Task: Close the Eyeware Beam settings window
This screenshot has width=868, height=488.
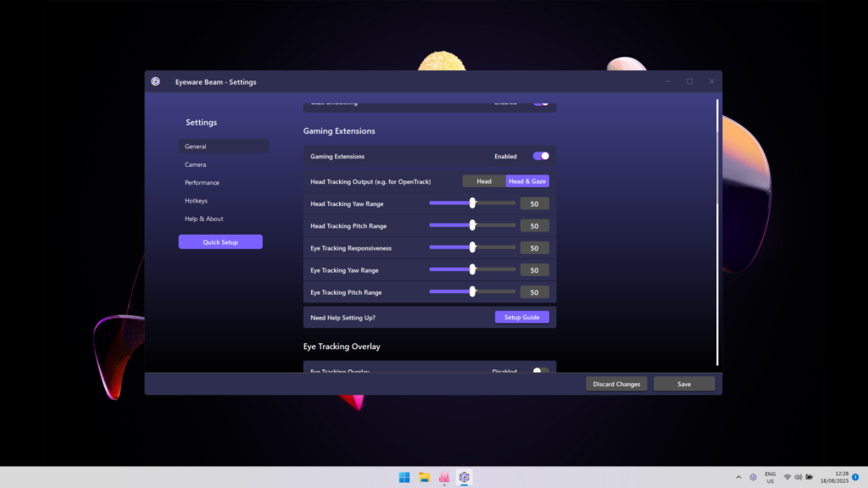Action: (x=711, y=81)
